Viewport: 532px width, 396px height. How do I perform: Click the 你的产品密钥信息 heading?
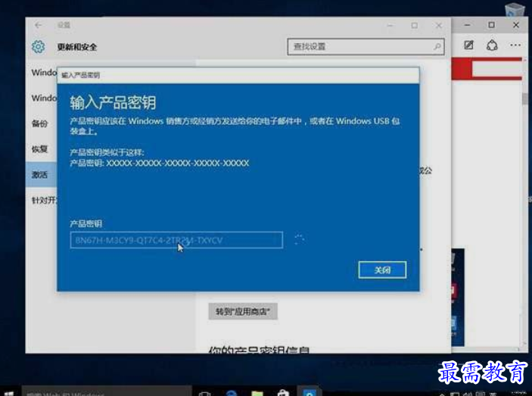260,350
